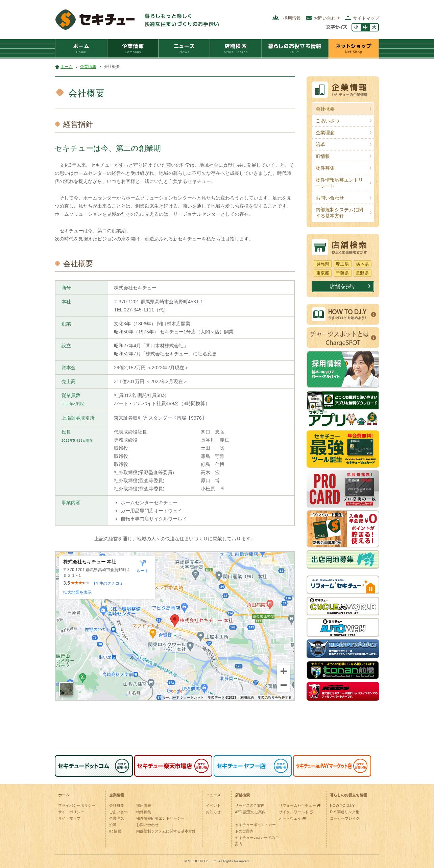
Task: Open 14 件のクチコミ reviews link
Action: (108, 583)
